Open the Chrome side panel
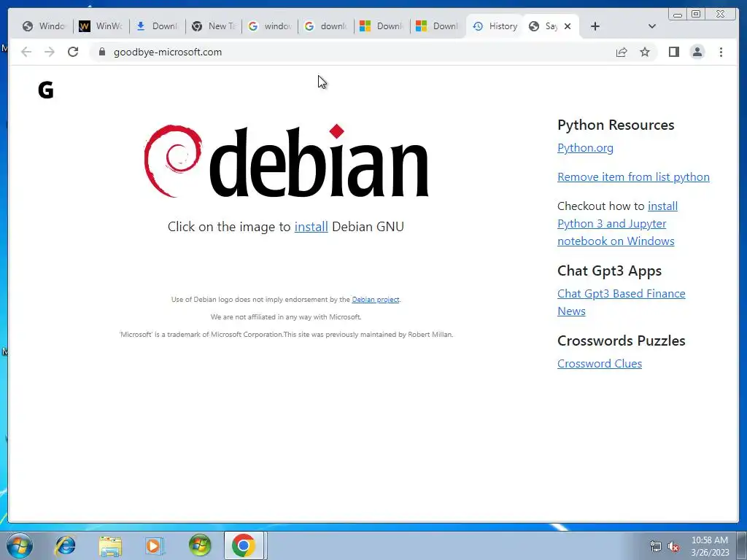 (x=673, y=52)
